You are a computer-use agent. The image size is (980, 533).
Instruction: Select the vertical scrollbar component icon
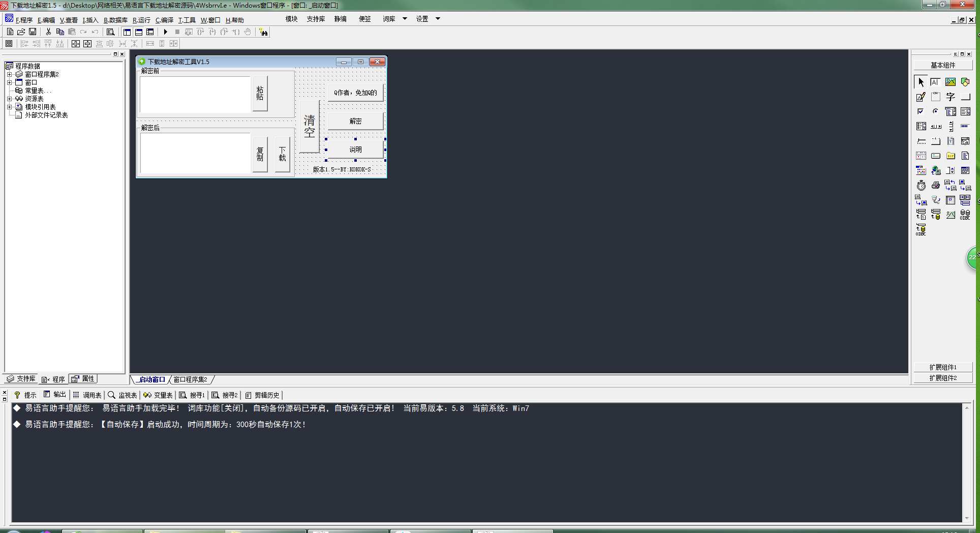pyautogui.click(x=951, y=126)
